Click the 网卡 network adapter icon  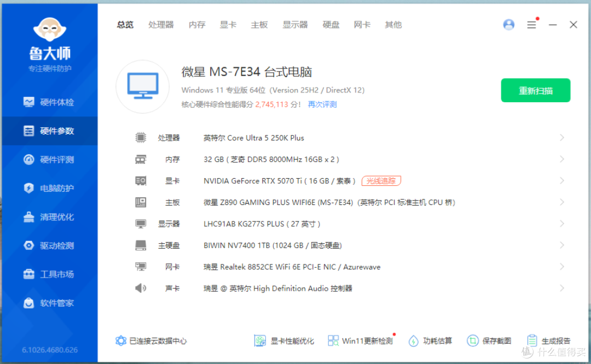(141, 267)
